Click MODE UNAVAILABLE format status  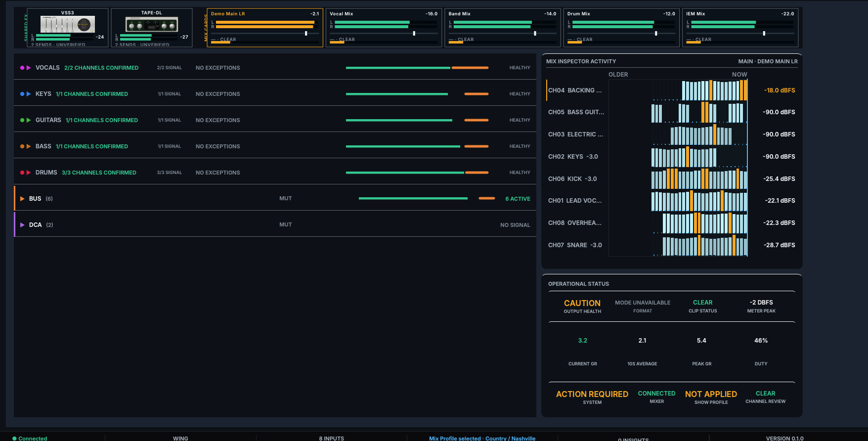pyautogui.click(x=643, y=303)
